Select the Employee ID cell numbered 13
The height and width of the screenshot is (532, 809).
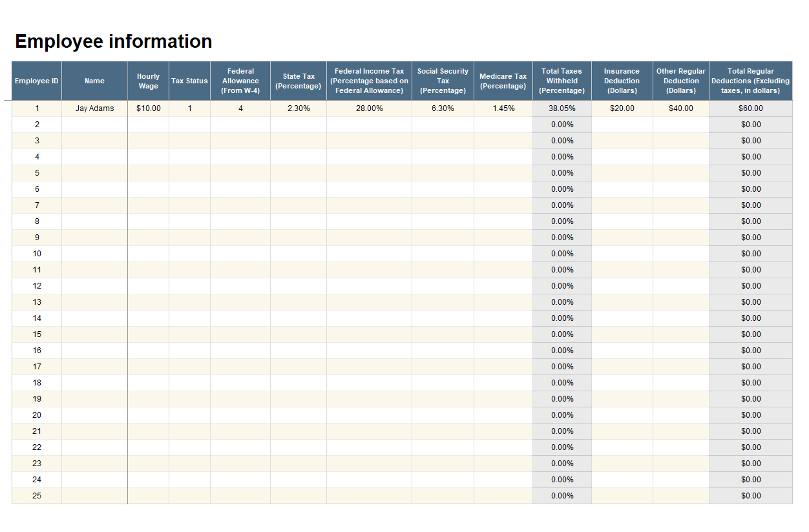pyautogui.click(x=37, y=302)
